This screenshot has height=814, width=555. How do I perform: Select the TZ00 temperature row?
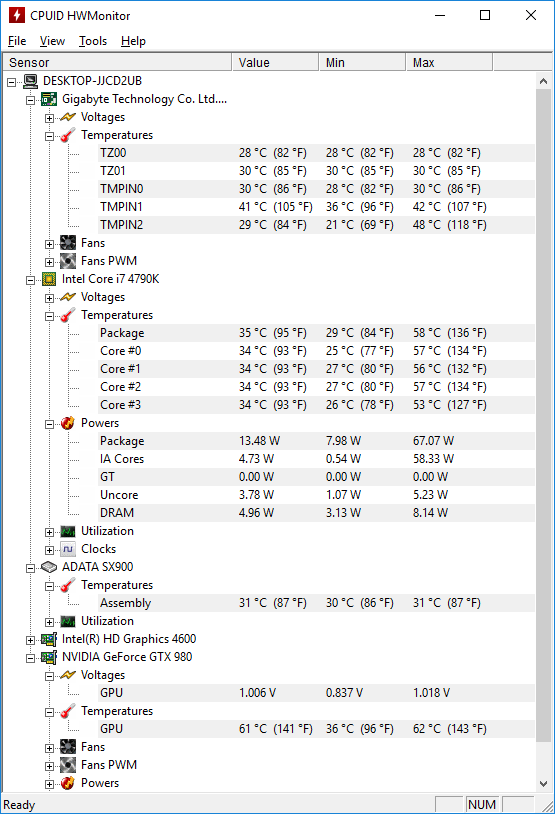click(x=317, y=153)
